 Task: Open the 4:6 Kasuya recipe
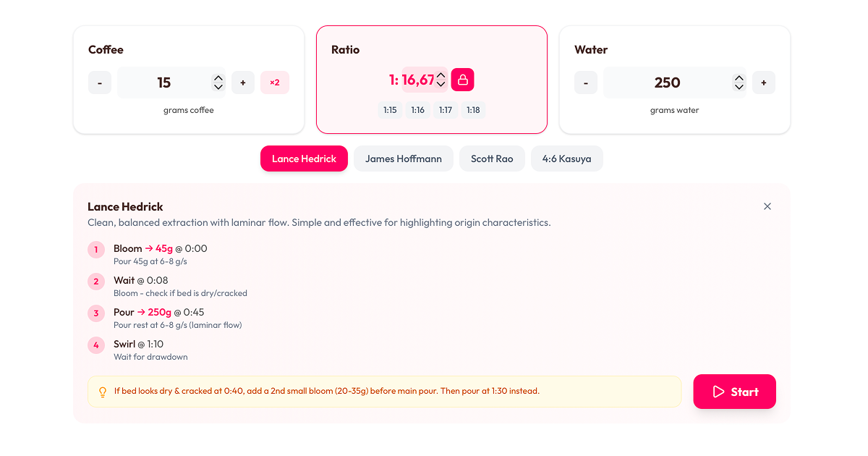(x=567, y=159)
